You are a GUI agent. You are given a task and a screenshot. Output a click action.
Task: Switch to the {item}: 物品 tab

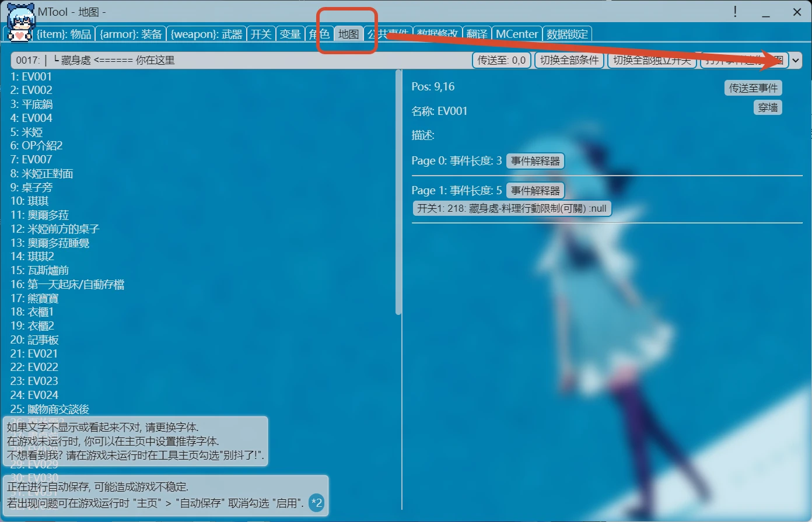click(x=64, y=34)
